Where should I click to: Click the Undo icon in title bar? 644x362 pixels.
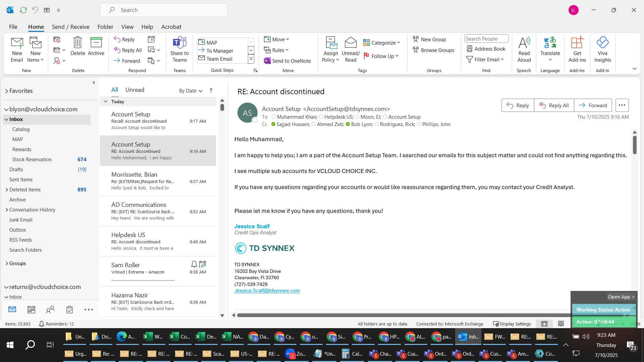35,10
